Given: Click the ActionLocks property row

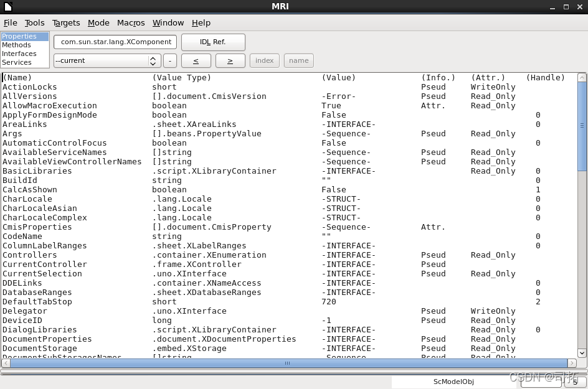Looking at the screenshot, I should click(289, 87).
